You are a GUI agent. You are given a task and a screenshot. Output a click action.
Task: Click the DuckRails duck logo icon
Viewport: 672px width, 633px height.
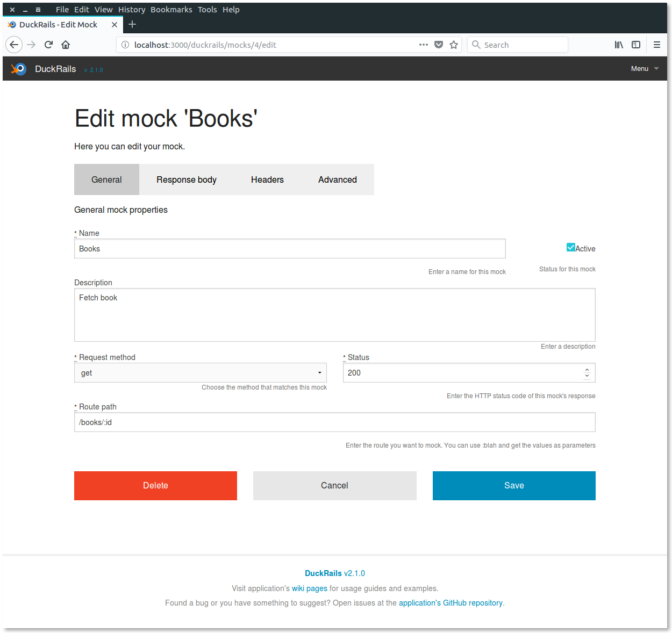pyautogui.click(x=19, y=69)
